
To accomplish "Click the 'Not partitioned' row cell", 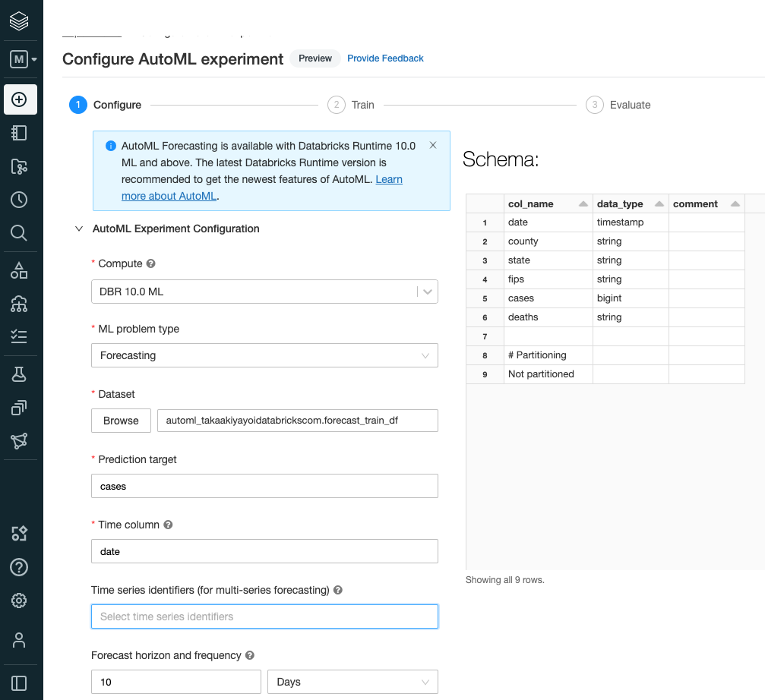I will tap(548, 374).
